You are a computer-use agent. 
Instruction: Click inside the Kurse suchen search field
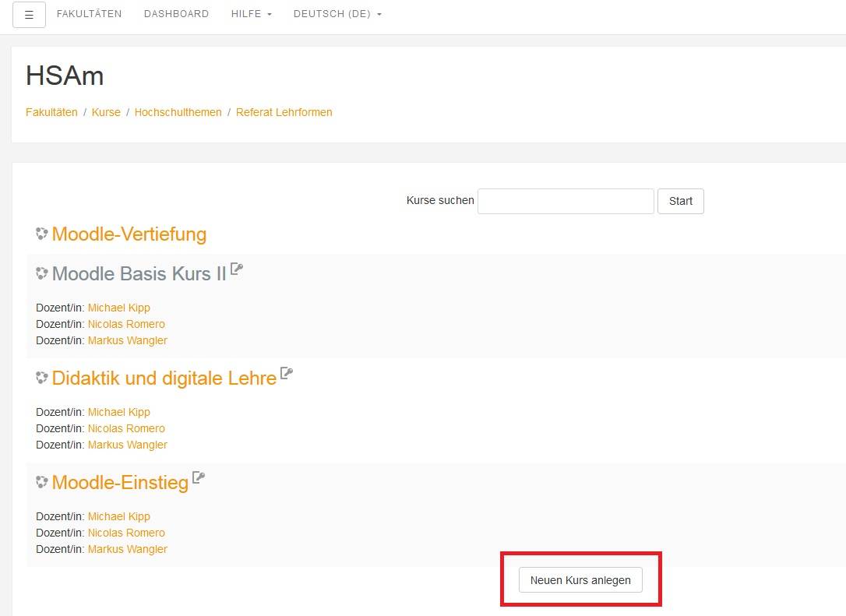coord(566,201)
